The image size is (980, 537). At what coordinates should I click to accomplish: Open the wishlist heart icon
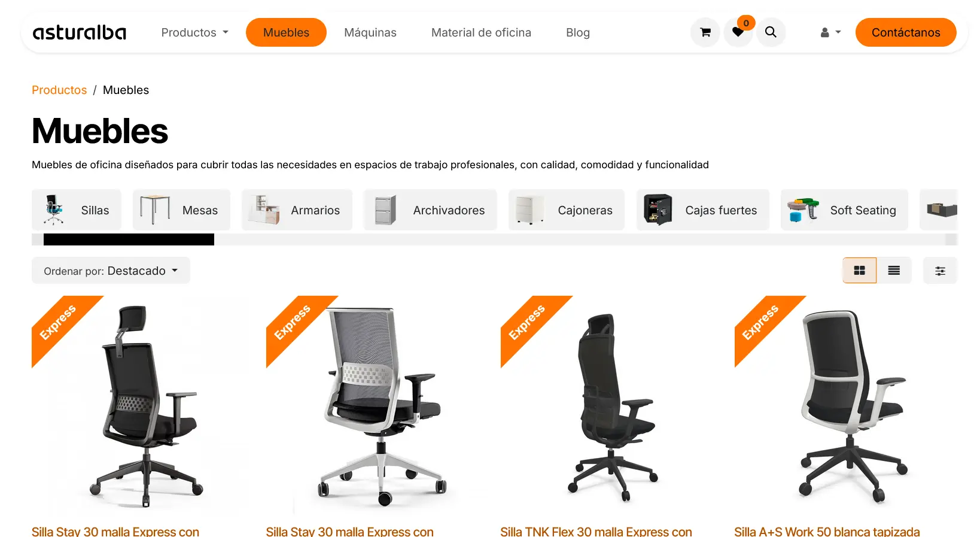click(738, 32)
